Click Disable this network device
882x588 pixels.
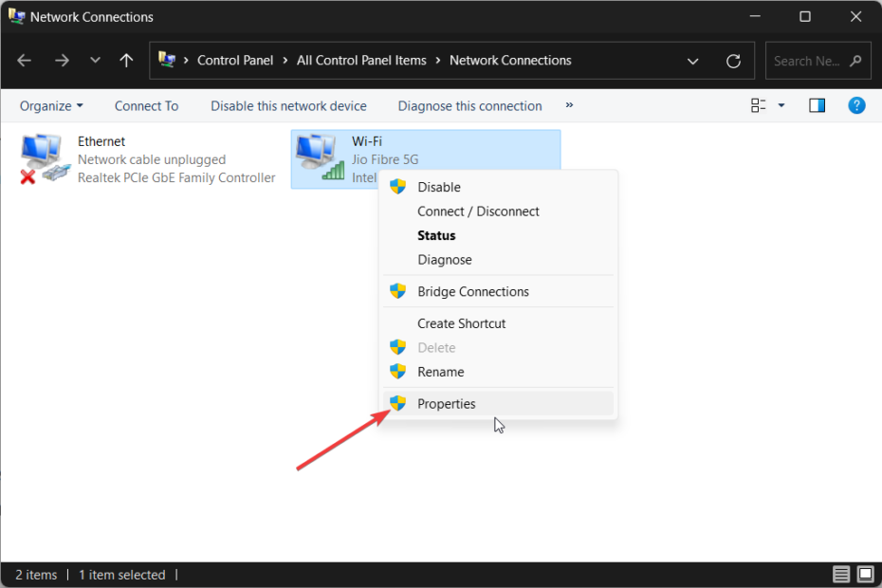pyautogui.click(x=288, y=105)
